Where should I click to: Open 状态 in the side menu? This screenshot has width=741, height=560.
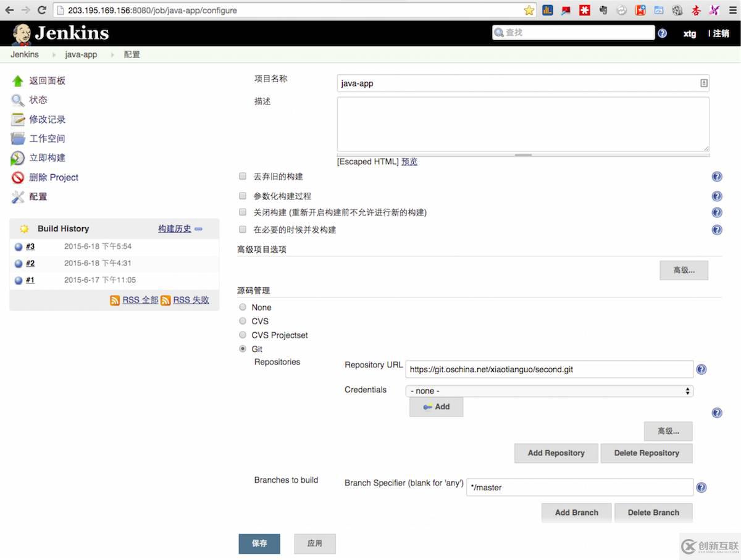tap(38, 100)
